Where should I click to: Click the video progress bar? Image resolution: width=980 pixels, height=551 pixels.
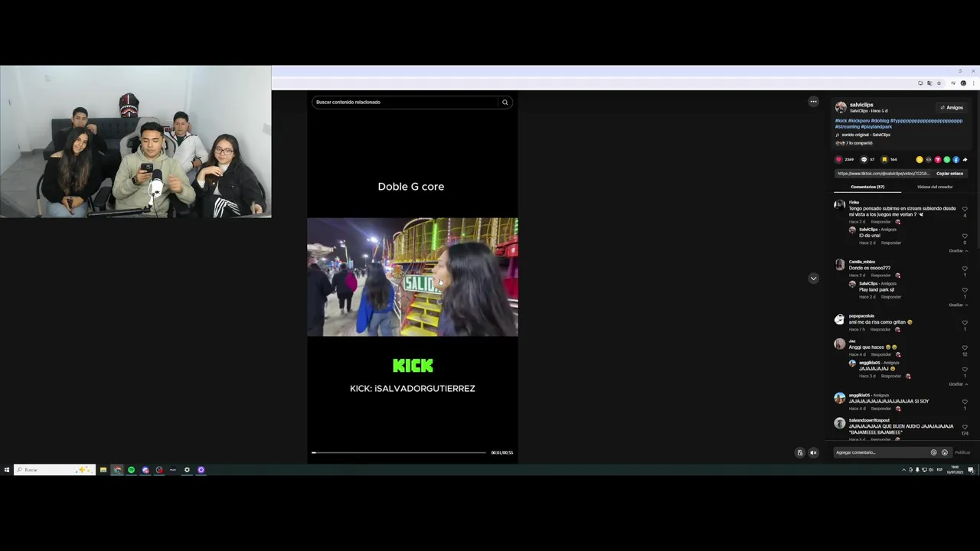click(399, 453)
